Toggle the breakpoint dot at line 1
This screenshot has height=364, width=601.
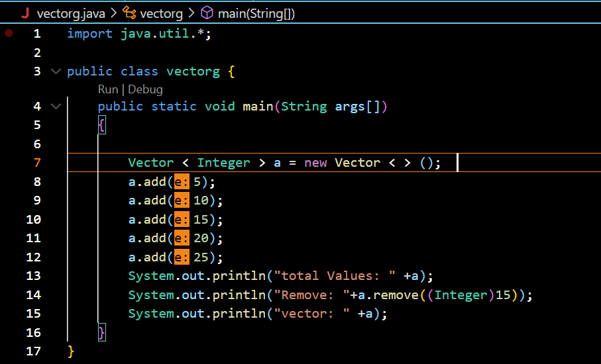9,34
